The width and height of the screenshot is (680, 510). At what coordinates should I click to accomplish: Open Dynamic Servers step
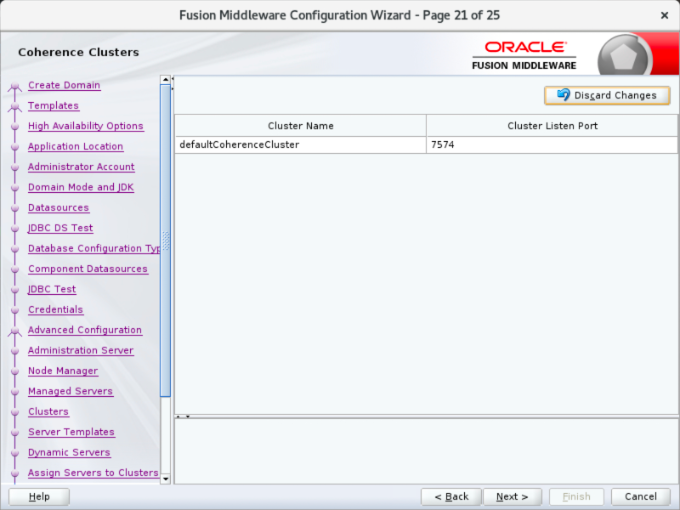click(69, 452)
